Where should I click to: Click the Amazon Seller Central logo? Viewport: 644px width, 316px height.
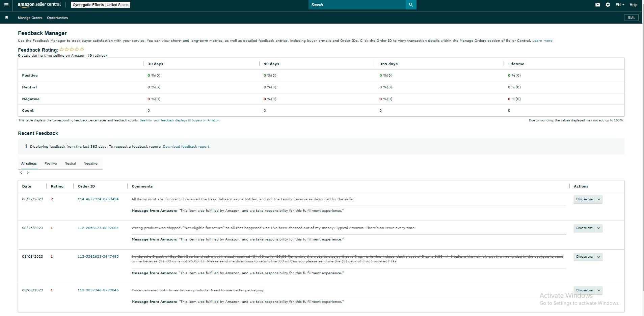(39, 5)
